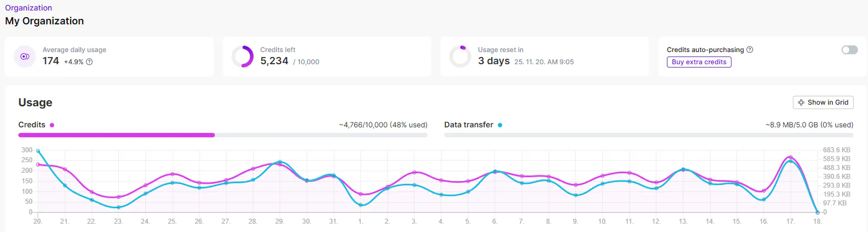Viewport: 868px width, 232px height.
Task: Toggle the Credits series label
Action: click(x=31, y=125)
